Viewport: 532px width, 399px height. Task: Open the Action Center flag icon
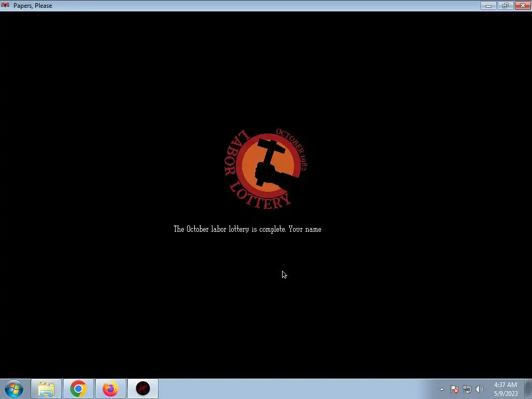[455, 389]
